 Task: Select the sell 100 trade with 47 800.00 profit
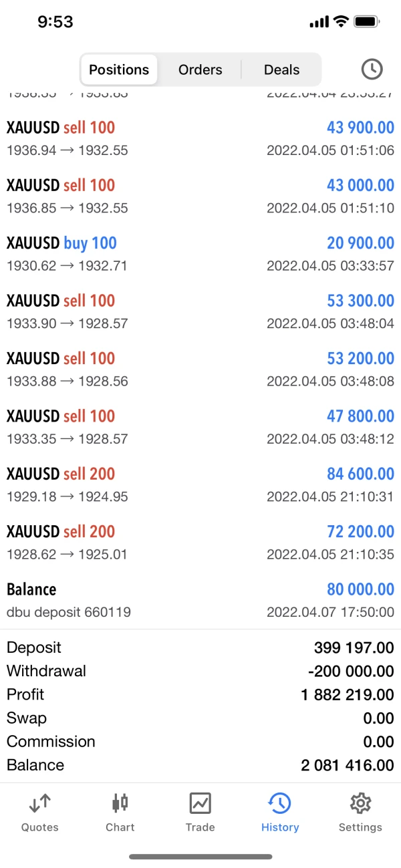(200, 427)
